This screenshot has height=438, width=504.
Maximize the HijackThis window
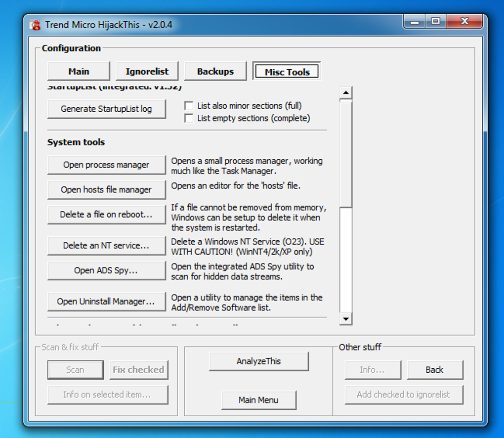[x=436, y=22]
